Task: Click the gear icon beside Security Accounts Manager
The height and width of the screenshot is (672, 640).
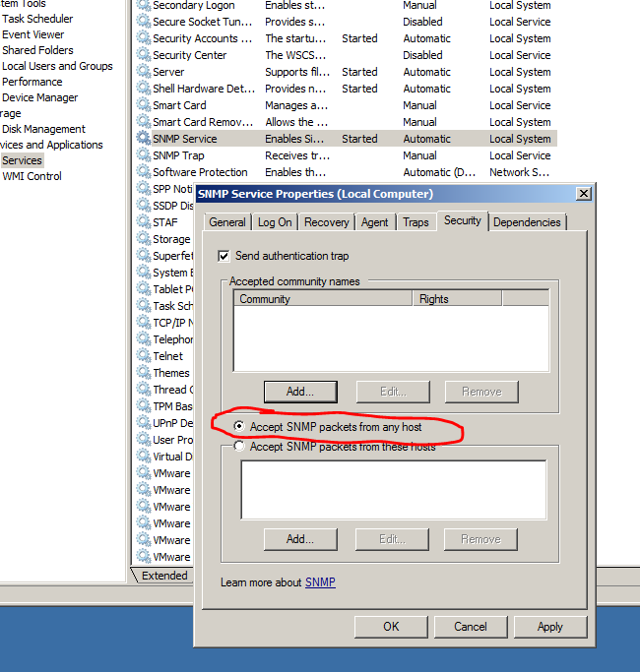Action: (x=144, y=37)
